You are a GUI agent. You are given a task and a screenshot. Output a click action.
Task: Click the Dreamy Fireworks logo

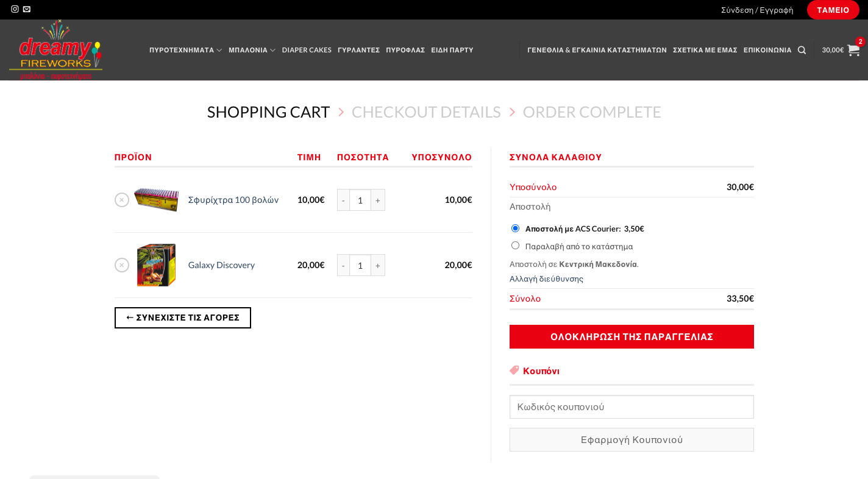[55, 50]
